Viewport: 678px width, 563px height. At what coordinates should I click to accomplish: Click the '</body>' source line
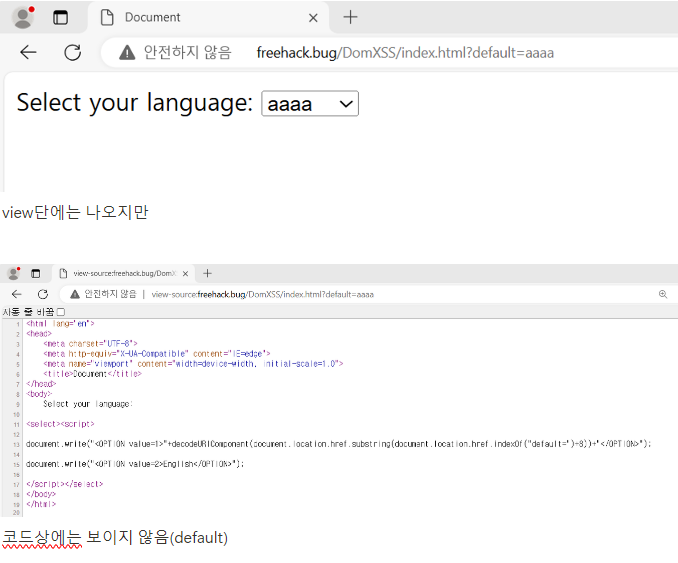tap(41, 494)
